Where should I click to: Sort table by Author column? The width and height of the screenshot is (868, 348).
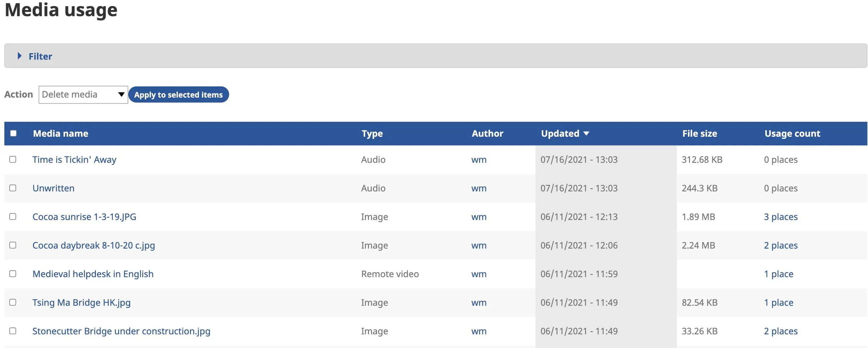pos(487,134)
